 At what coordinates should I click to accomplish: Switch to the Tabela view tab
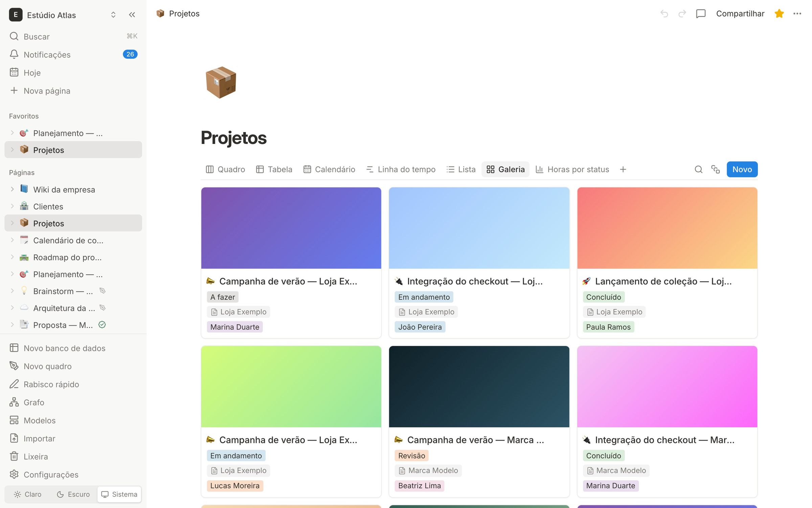[x=274, y=169]
